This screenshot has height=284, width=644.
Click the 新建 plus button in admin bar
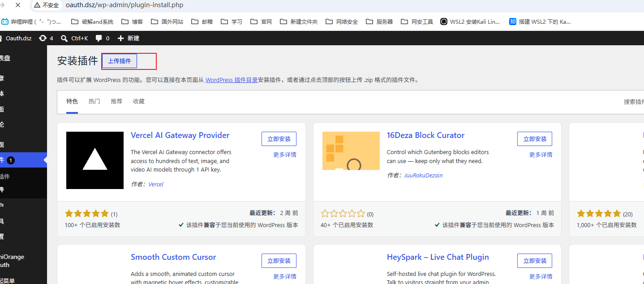pos(128,38)
